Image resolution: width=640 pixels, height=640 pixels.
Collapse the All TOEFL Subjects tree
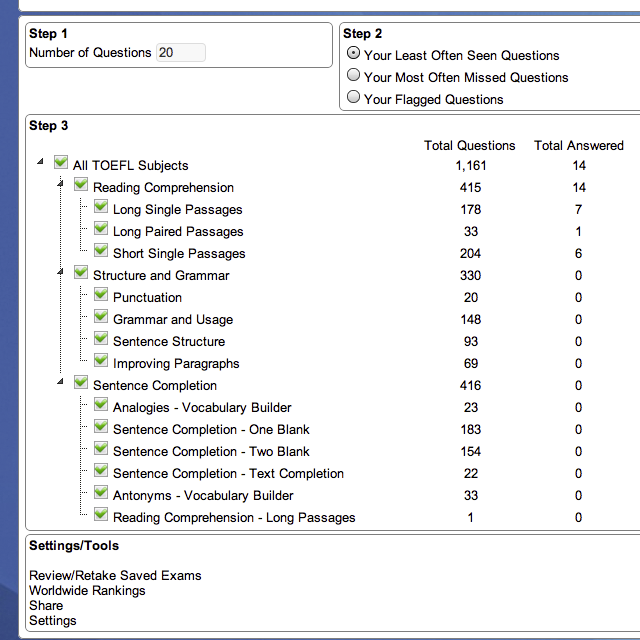40,162
